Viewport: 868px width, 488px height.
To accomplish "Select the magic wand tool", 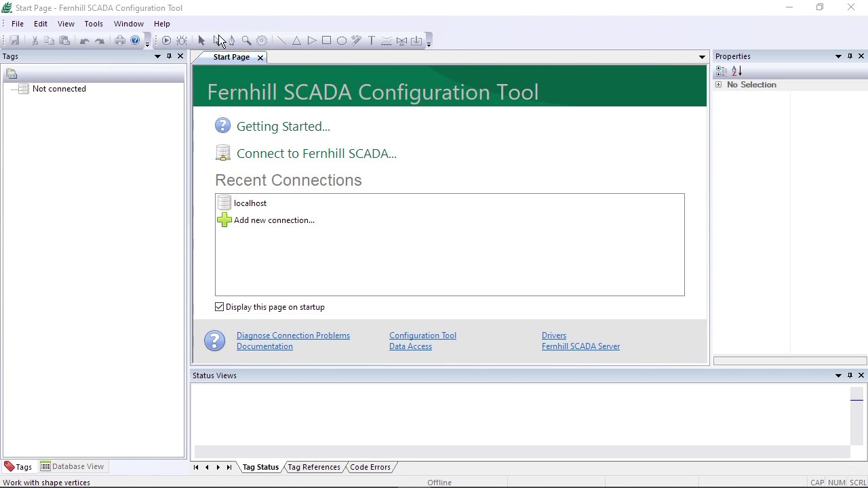I will click(357, 41).
